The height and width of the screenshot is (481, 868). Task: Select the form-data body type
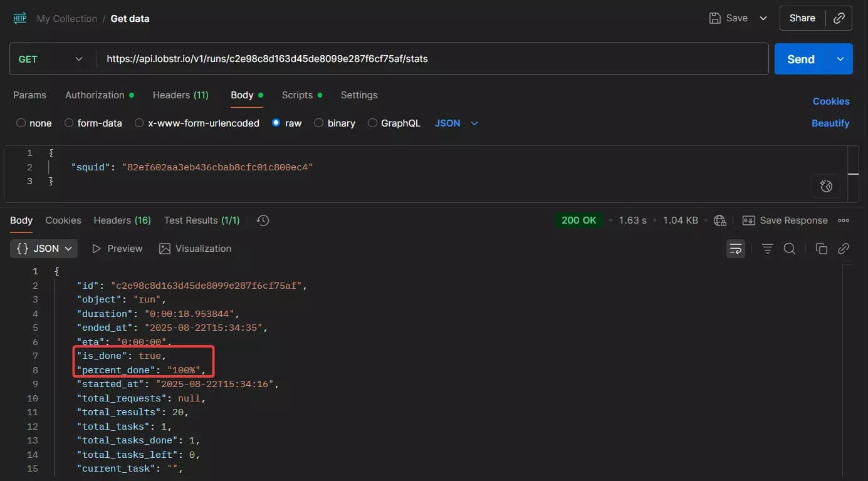(x=93, y=123)
